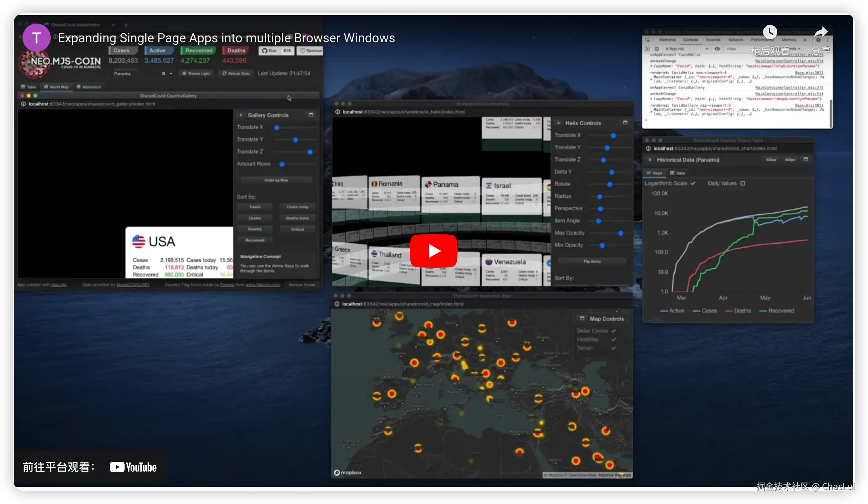Screen dimensions: 868x504
Task: Clear the Panama country selection
Action: 163,74
